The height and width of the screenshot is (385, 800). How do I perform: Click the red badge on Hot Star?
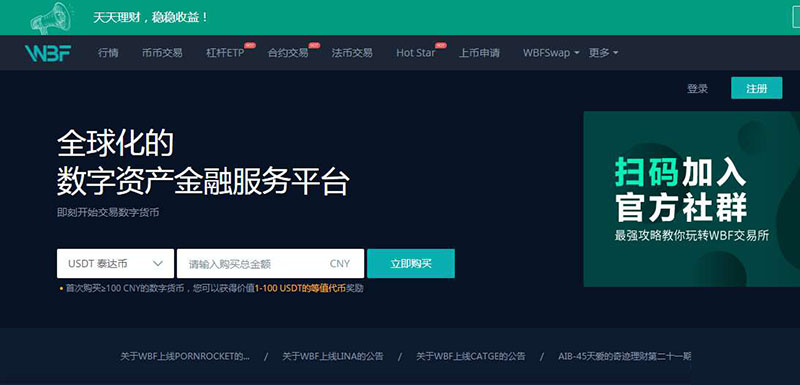pos(441,45)
